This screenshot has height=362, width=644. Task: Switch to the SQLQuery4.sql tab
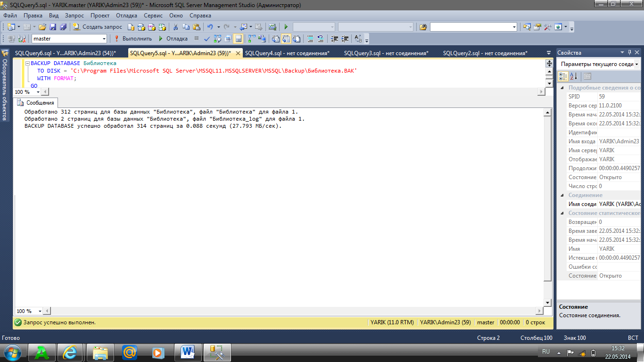point(288,53)
